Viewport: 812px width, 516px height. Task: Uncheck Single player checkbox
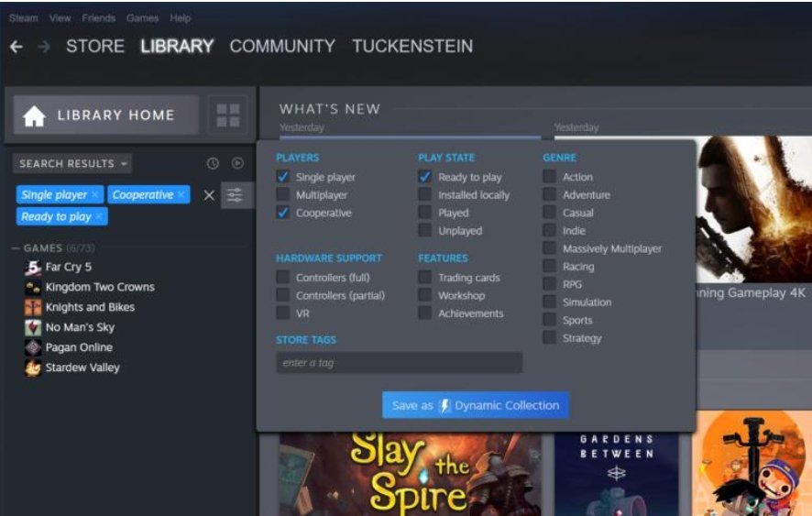[x=283, y=177]
